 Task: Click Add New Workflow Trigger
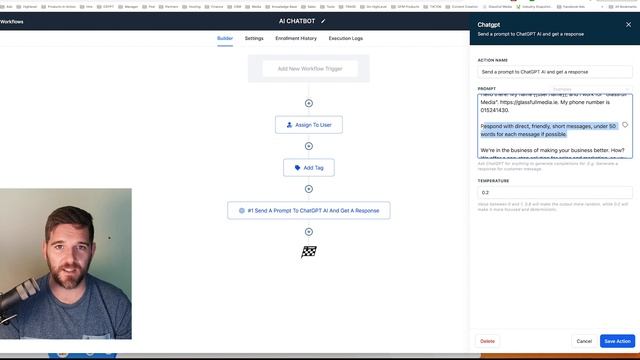(310, 69)
